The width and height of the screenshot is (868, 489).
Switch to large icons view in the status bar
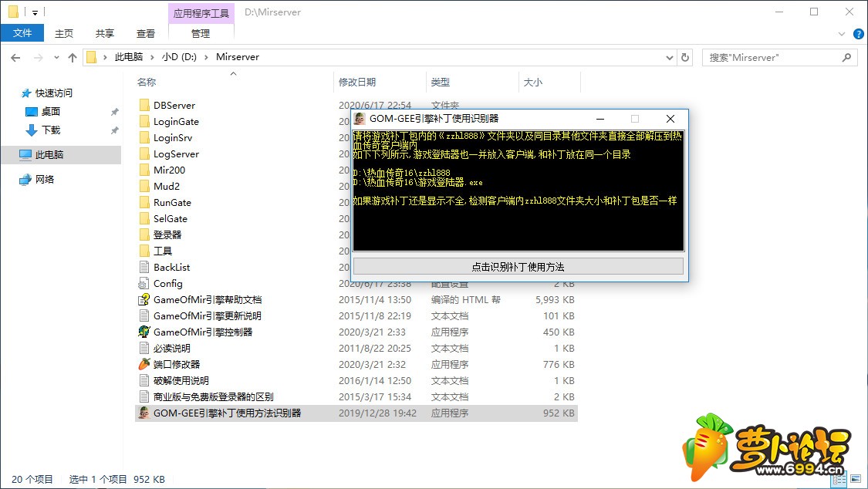[x=856, y=480]
